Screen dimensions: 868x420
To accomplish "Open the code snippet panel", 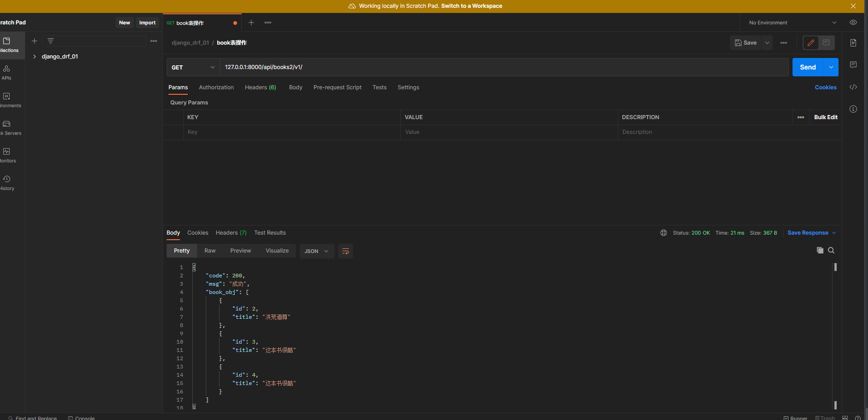I will (853, 87).
